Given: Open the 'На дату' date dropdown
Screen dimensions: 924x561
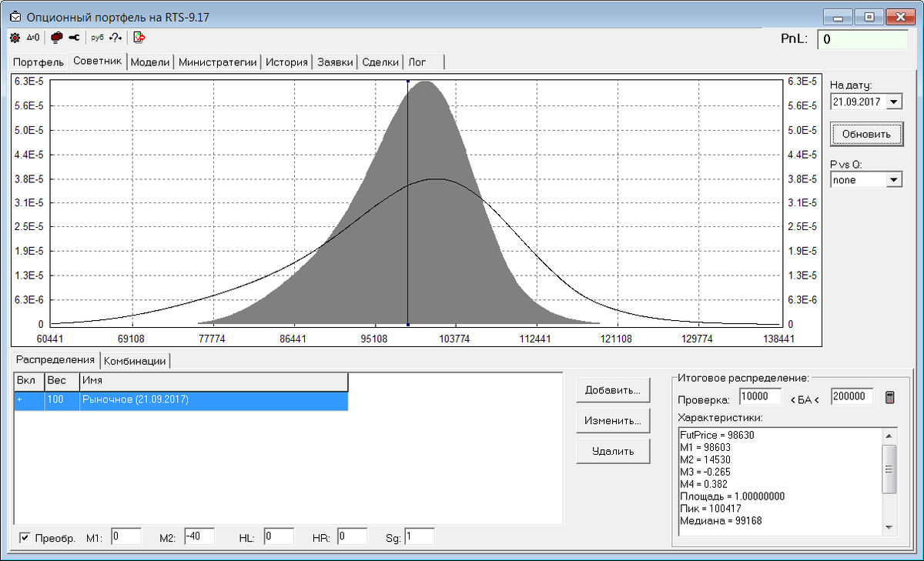Looking at the screenshot, I should (893, 101).
